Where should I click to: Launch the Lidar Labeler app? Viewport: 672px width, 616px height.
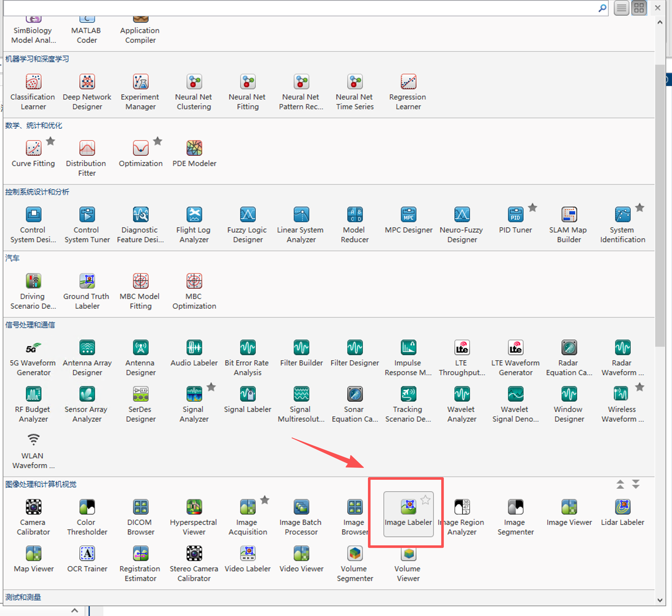[622, 507]
